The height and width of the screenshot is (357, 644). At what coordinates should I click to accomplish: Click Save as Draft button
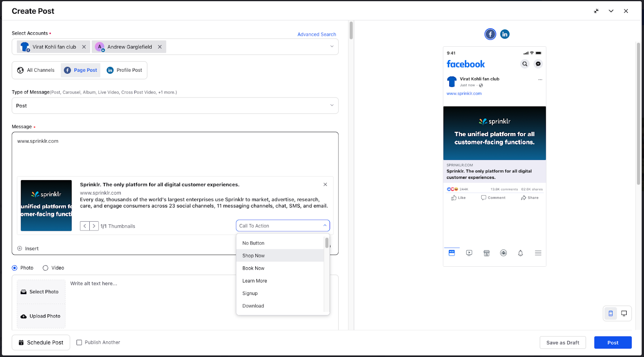[563, 342]
